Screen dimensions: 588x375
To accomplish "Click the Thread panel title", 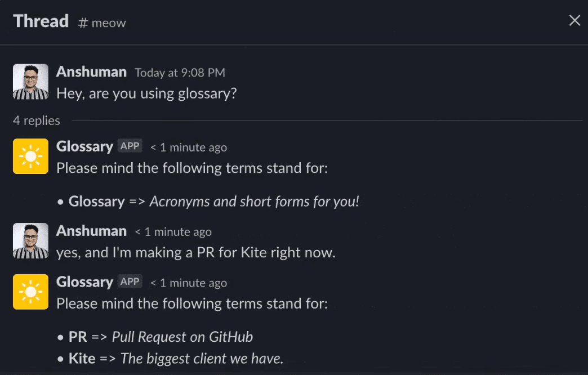I will pos(41,21).
